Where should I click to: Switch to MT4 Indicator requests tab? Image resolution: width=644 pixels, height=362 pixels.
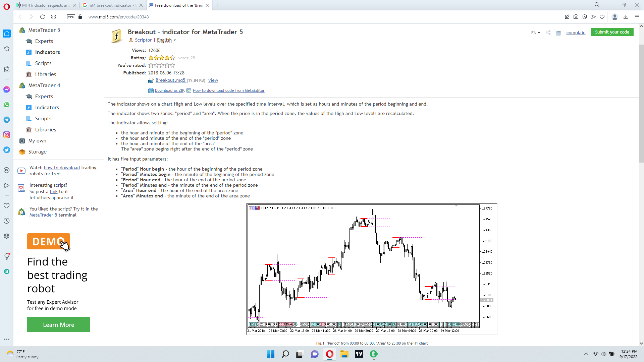[x=45, y=5]
